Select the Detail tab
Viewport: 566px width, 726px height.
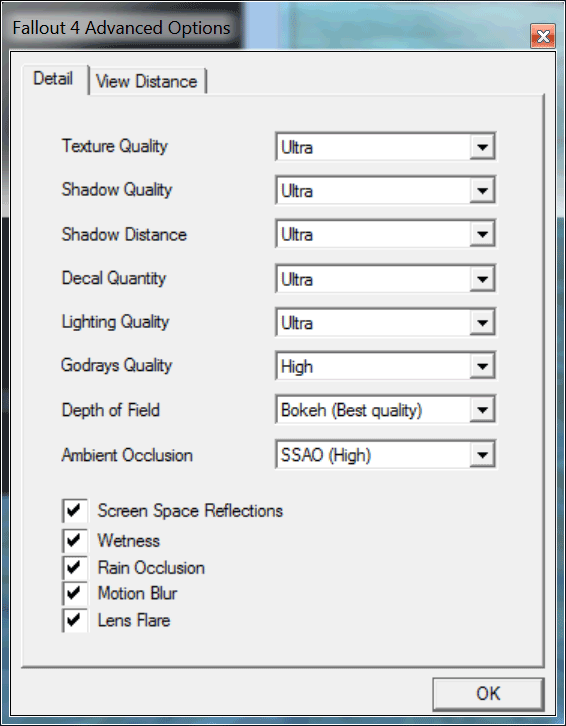pyautogui.click(x=54, y=79)
